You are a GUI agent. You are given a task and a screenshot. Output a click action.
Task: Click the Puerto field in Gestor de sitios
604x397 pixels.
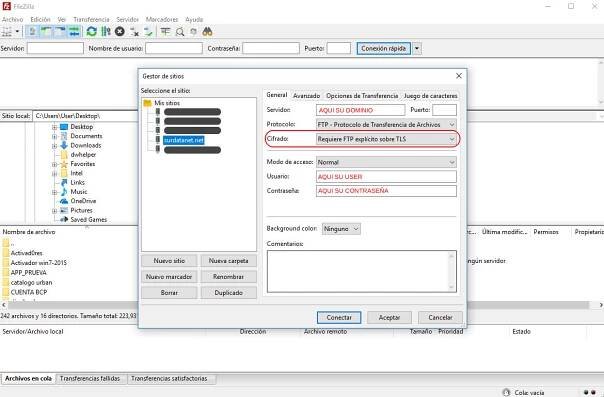445,110
